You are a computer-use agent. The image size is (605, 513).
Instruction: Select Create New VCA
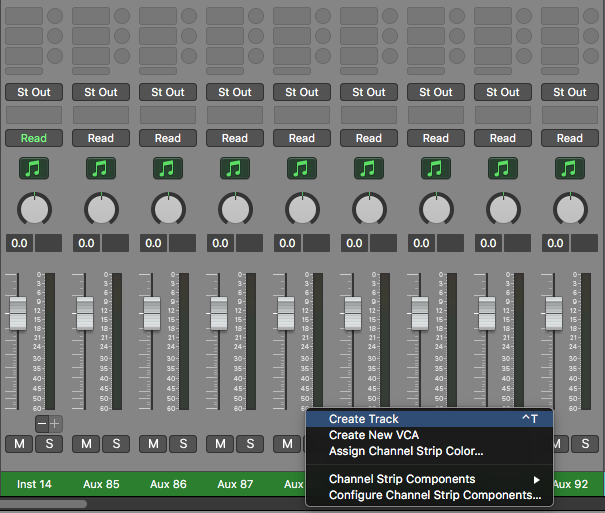tap(429, 435)
